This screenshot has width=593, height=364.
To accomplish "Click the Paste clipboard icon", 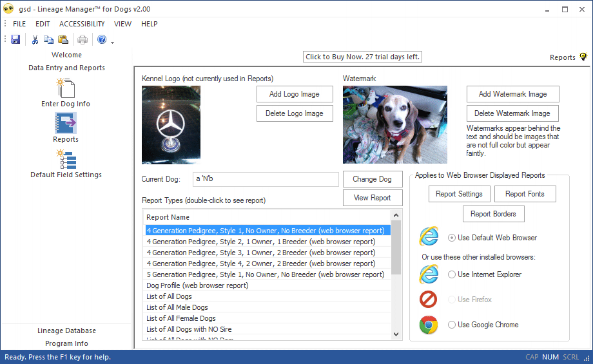I will (63, 39).
